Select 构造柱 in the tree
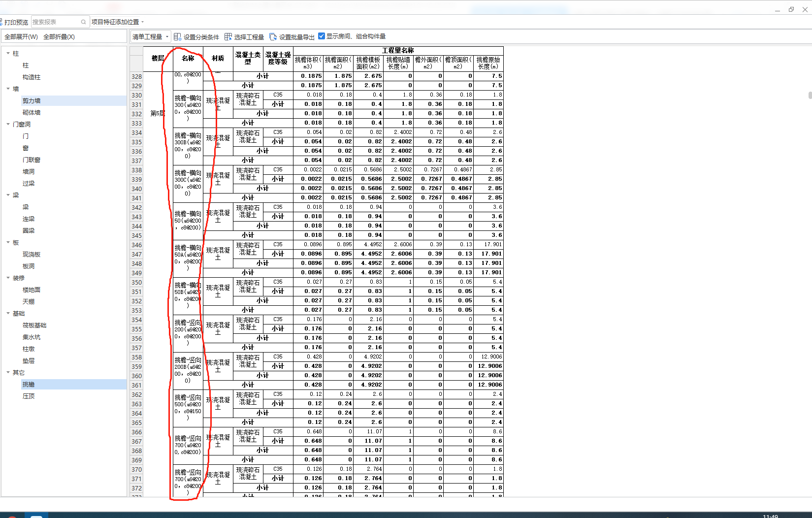Viewport: 812px width, 518px height. tap(32, 77)
